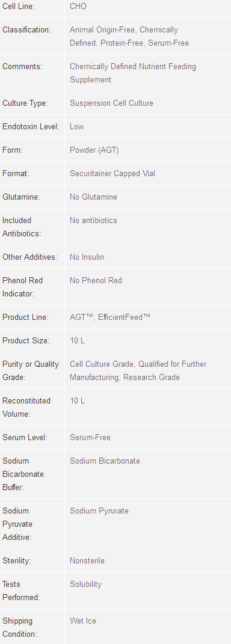Click the No Phenol Red value
This screenshot has width=231, height=644.
(96, 281)
